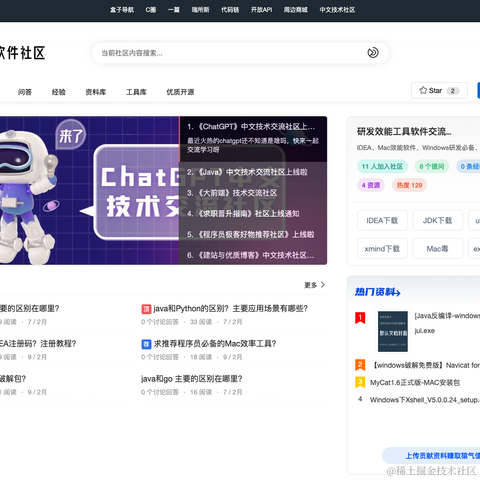Open 周边商城 in the top navigation
Screen dimensions: 480x480
coord(295,10)
